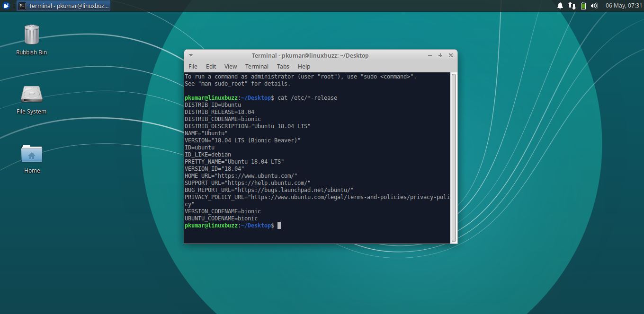
Task: Open the clock showing 06 May, 07:31
Action: tap(624, 6)
